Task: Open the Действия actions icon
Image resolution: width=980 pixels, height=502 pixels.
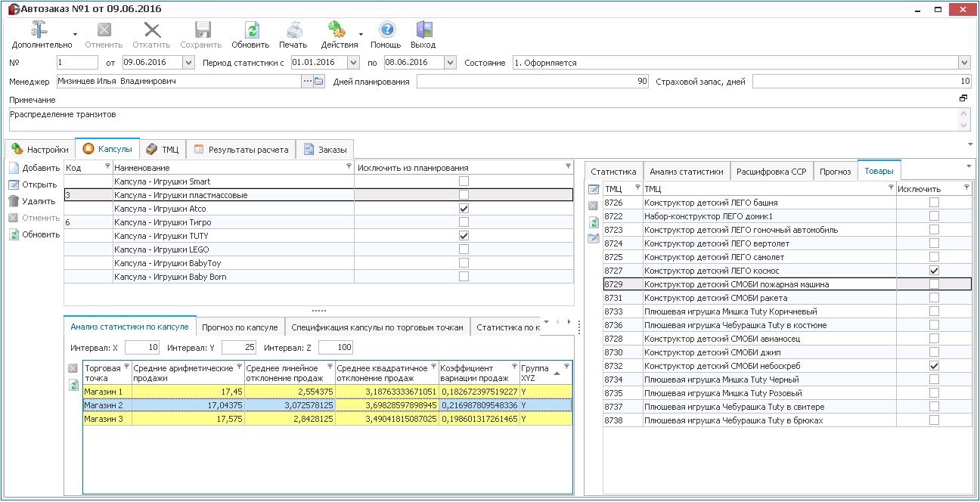Action: coord(336,29)
